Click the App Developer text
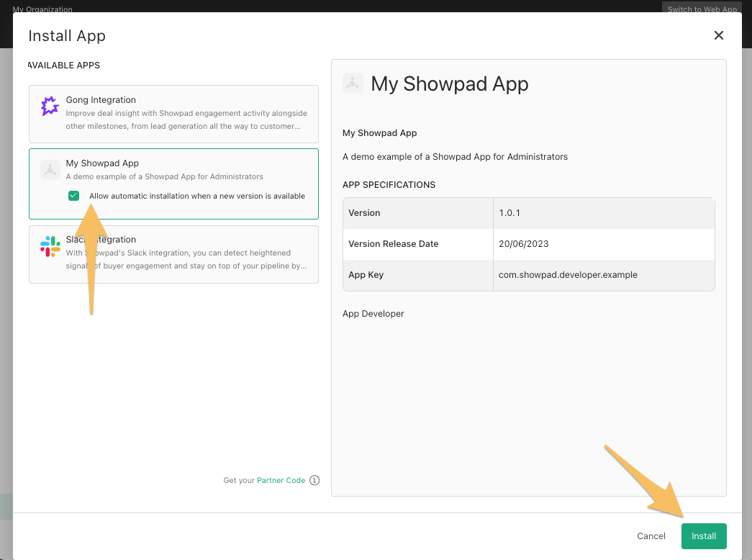The width and height of the screenshot is (752, 560). [x=373, y=314]
